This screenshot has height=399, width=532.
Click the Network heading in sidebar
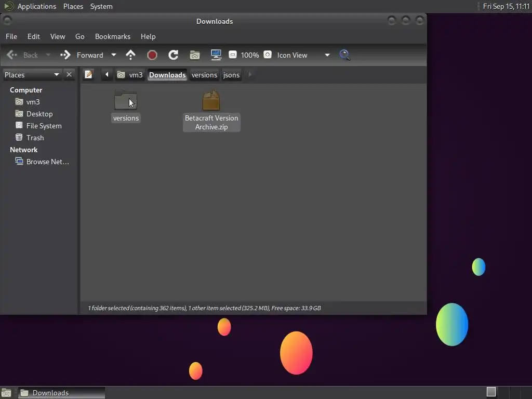pyautogui.click(x=23, y=150)
